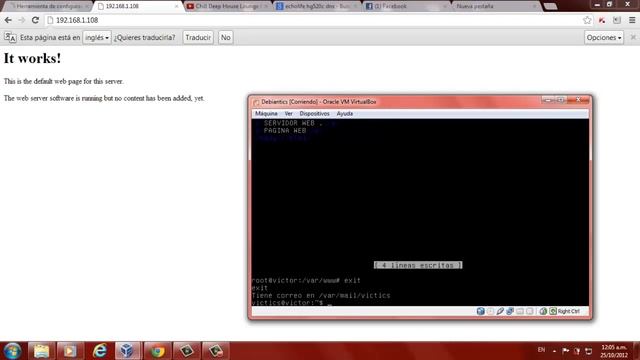The height and width of the screenshot is (360, 640).
Task: Click the red extension icon beside the star
Action: click(x=602, y=20)
